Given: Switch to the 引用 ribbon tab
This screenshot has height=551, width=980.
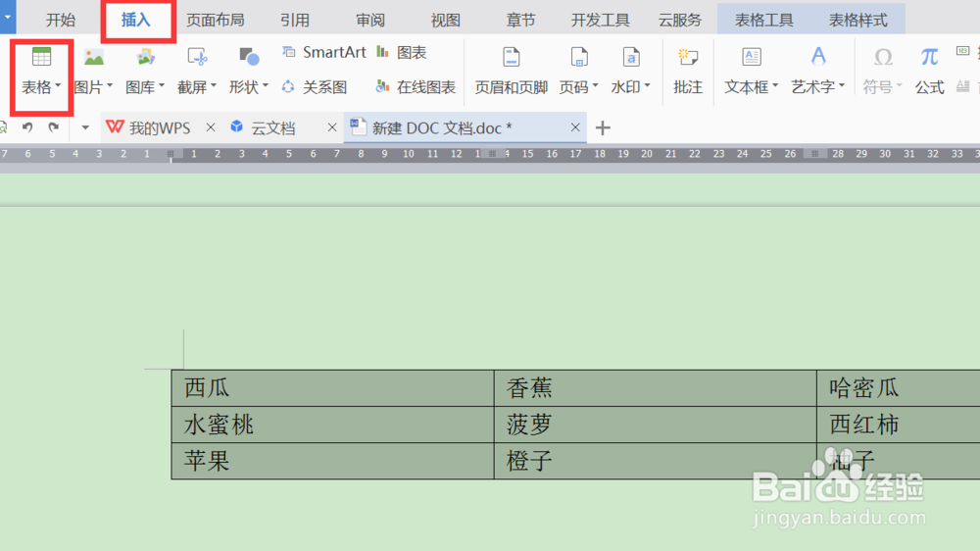Looking at the screenshot, I should (x=295, y=20).
